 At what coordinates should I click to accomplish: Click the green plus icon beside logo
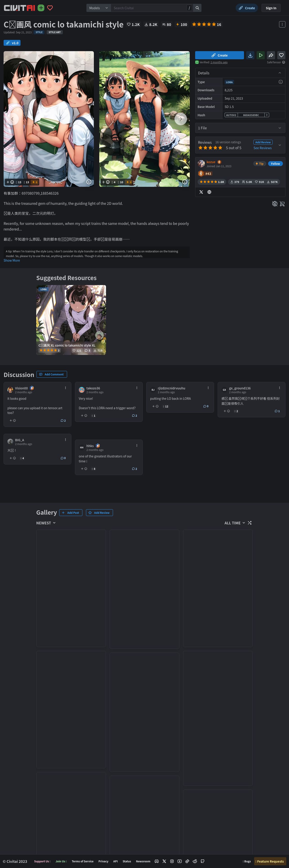tap(41, 8)
